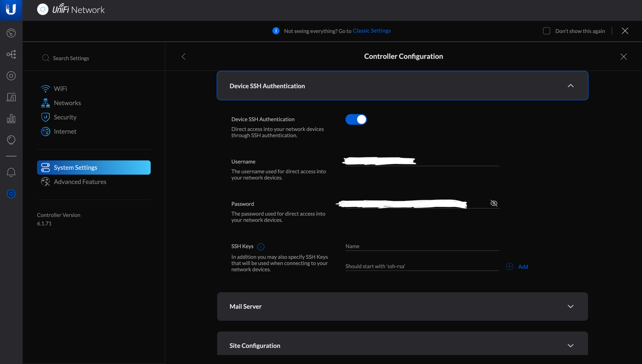Screen dimensions: 642x364
Task: Select Advanced Features in settings menu
Action: click(x=80, y=182)
